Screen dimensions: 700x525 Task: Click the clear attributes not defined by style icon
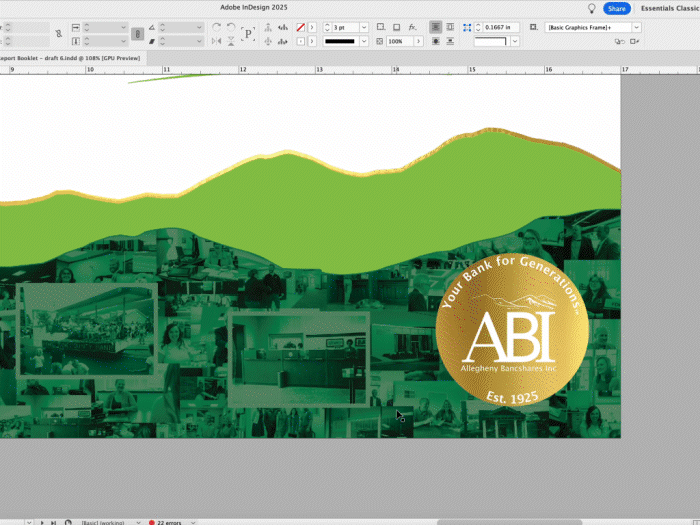[x=634, y=42]
